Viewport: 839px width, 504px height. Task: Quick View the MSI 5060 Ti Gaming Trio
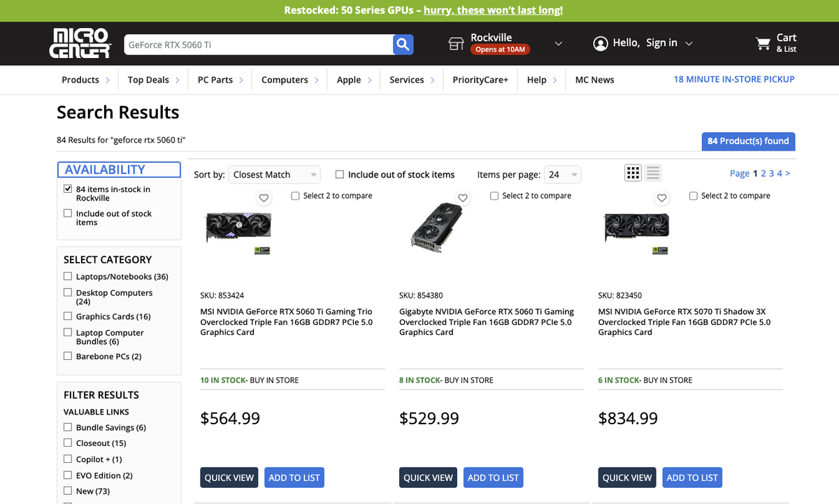pos(229,477)
